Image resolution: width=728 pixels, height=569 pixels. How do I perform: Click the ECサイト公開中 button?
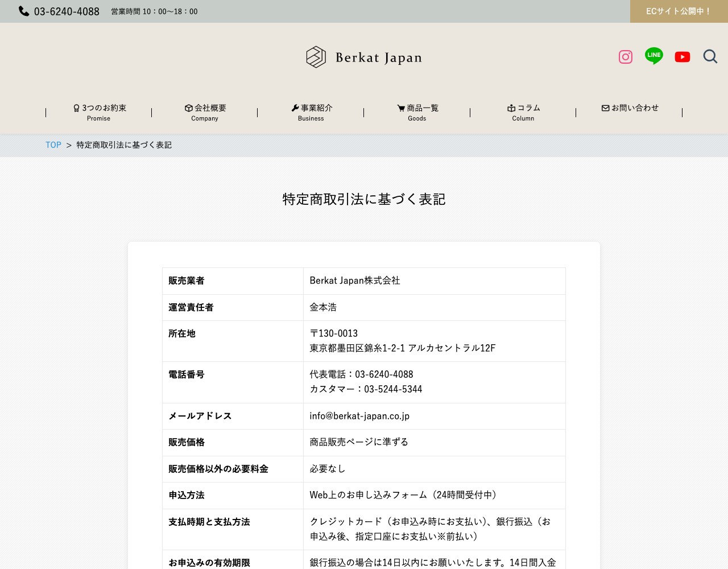[x=679, y=11]
